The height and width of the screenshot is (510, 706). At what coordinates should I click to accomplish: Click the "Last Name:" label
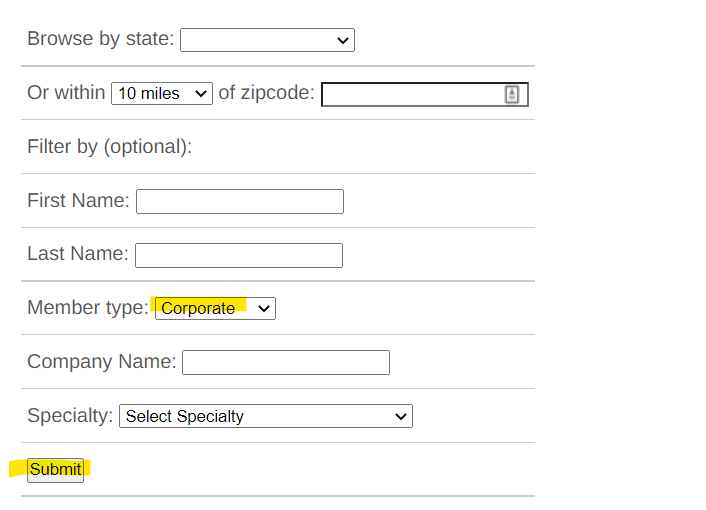(x=78, y=253)
